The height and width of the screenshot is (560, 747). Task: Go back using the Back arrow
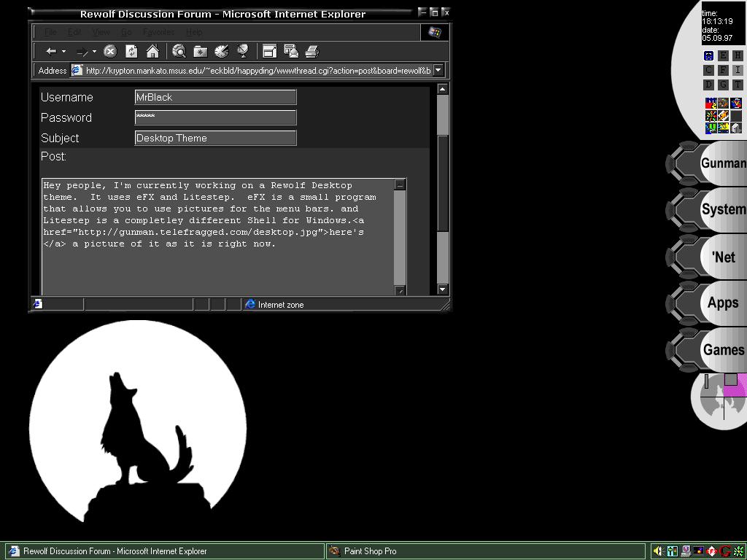click(x=51, y=52)
